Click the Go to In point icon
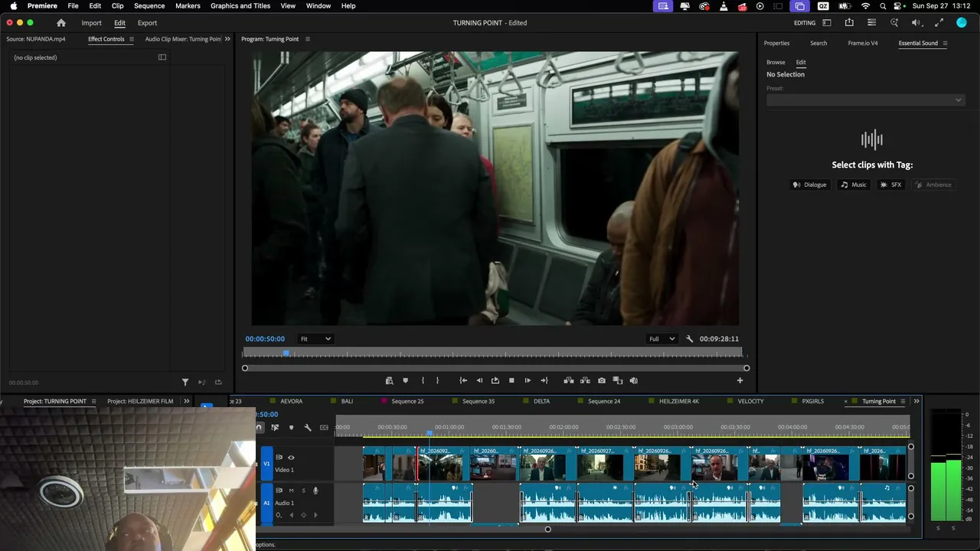Image resolution: width=980 pixels, height=551 pixels. click(463, 380)
